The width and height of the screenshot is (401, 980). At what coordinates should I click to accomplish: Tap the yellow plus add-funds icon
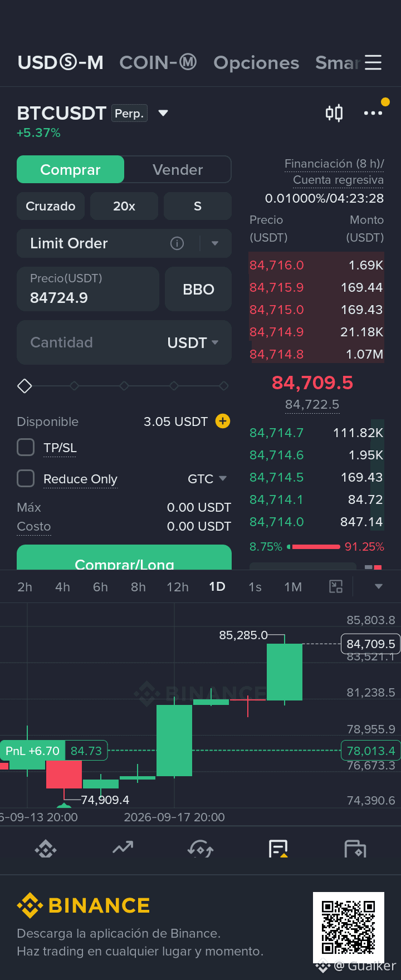[223, 421]
